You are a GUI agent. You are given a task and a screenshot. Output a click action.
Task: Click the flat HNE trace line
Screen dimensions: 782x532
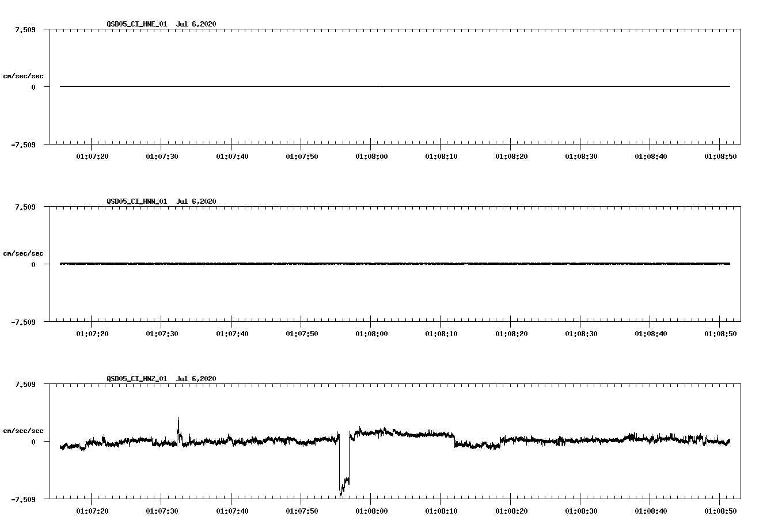tap(395, 86)
